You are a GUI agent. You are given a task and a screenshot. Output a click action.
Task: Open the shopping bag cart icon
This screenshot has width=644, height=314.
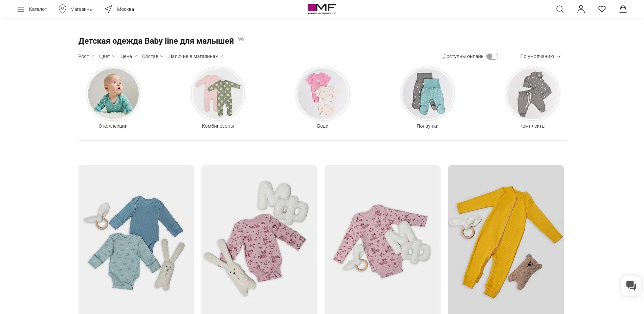click(623, 9)
